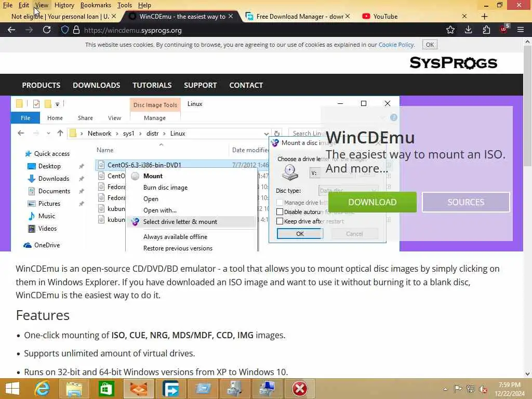
Task: Open the PRODUCTS navigation item
Action: (41, 85)
